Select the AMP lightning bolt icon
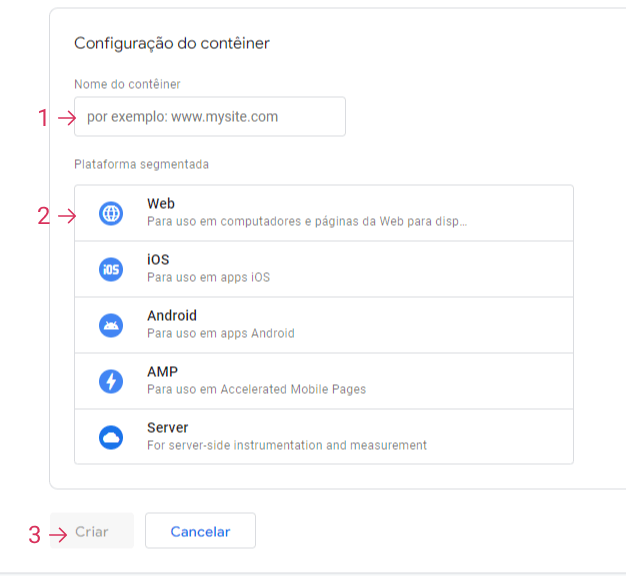 click(111, 381)
